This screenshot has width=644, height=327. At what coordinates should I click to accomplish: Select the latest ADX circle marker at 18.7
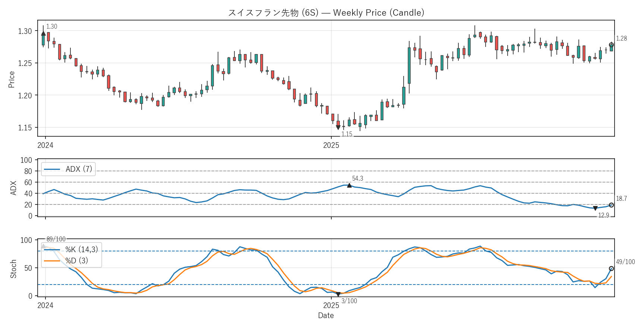pos(611,205)
